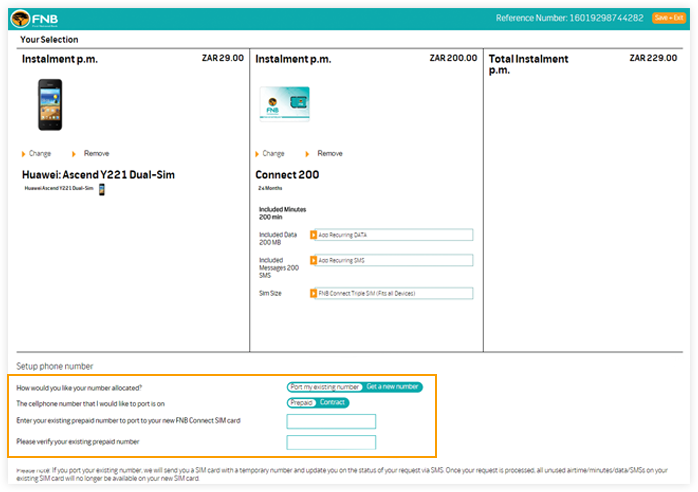Screen dimensions: 698x492
Task: Select the Port my existing number option
Action: (x=323, y=387)
